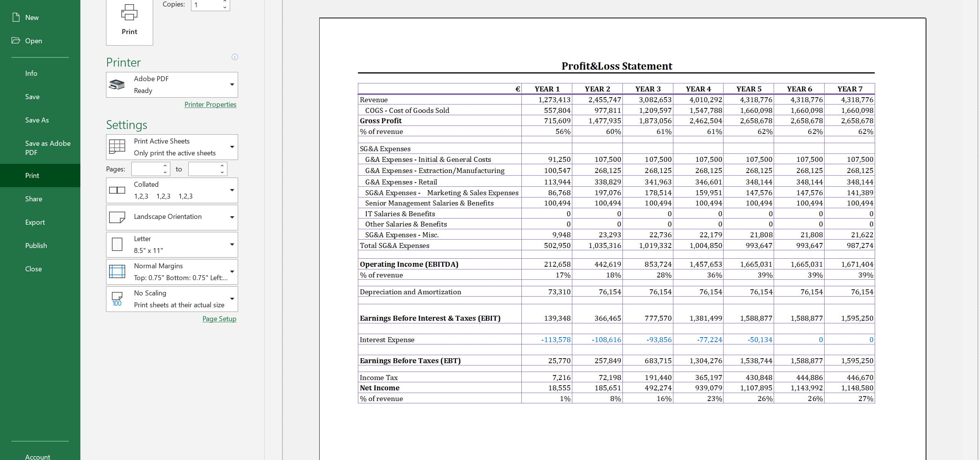Click the Print button with printer icon
980x460 pixels.
(129, 21)
